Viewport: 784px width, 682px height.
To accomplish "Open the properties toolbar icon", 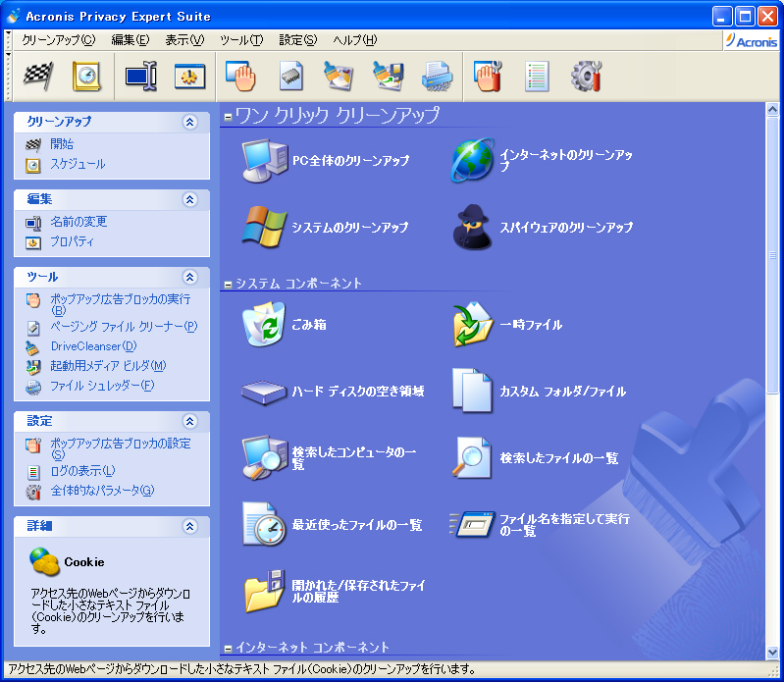I will click(190, 76).
